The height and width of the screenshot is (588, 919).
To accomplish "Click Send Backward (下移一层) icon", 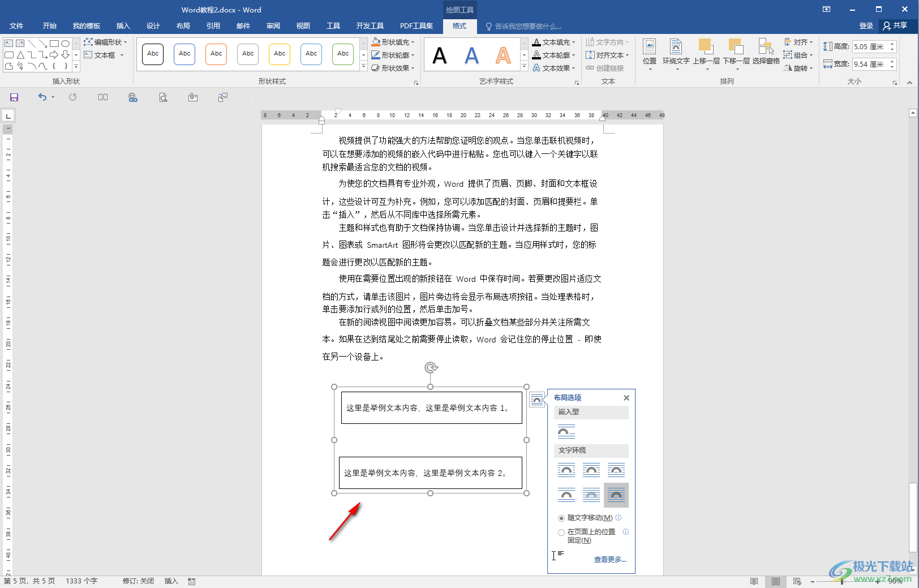I will [736, 54].
